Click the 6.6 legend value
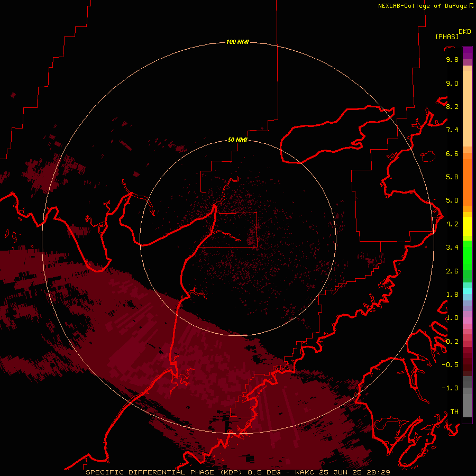 pos(452,154)
